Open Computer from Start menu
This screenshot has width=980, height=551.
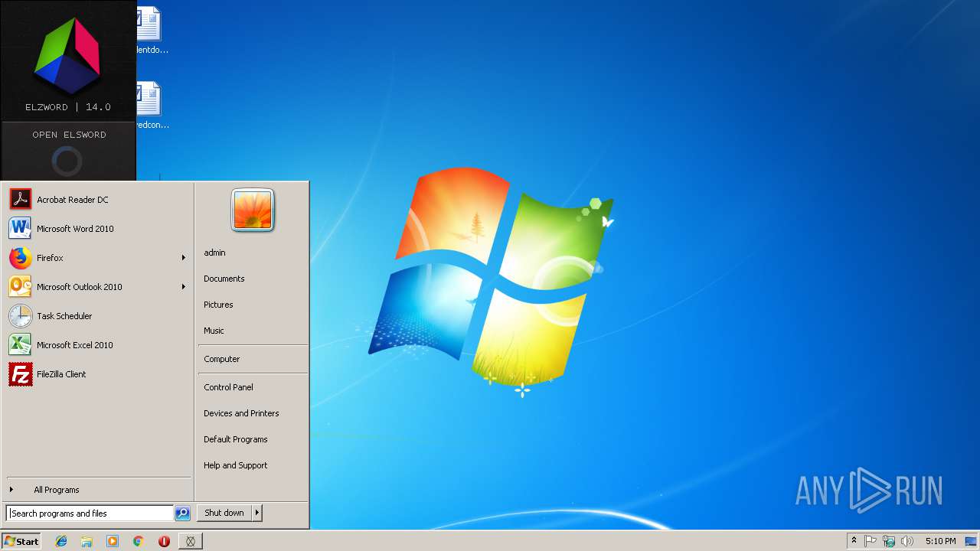tap(253, 359)
